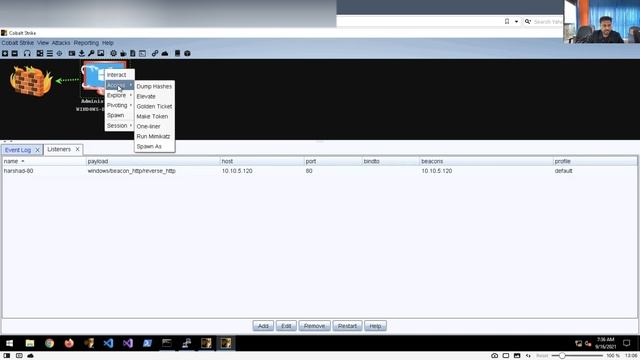
Task: Open File Explorer from the taskbar
Action: 30,343
